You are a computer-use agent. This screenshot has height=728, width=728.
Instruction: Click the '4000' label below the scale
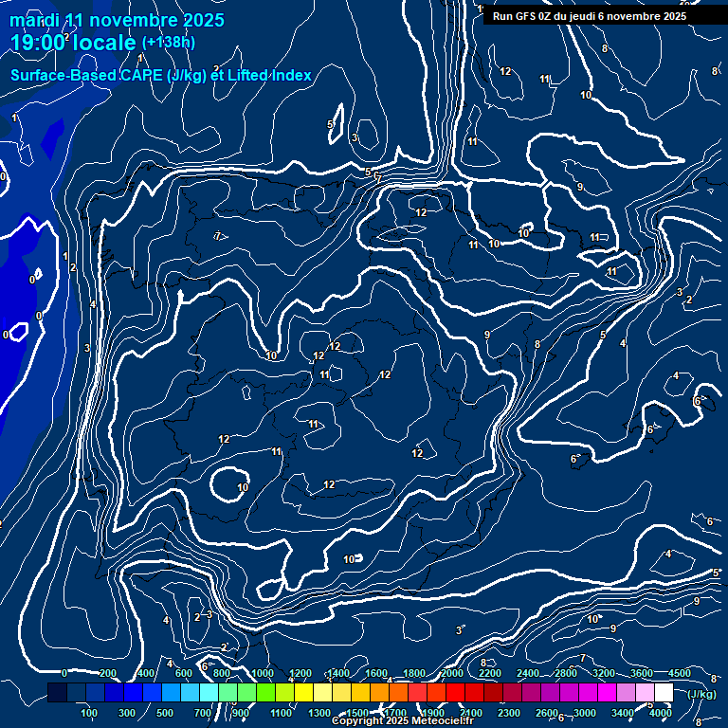[660, 713]
